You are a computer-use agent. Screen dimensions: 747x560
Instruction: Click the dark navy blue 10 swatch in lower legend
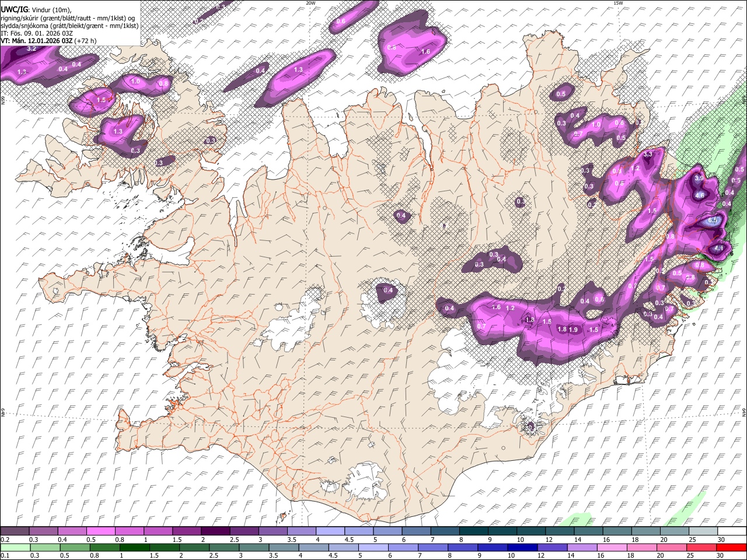click(522, 547)
